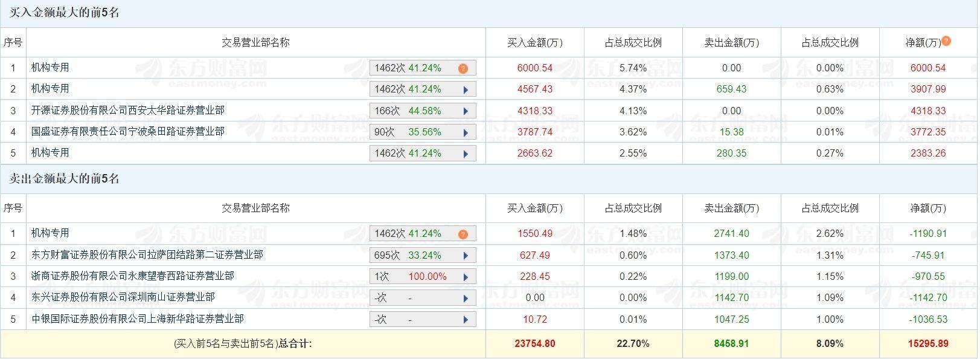Open 东方财富证券拉萨团结路第二证券营业部 link
980x359 pixels.
(x=147, y=255)
